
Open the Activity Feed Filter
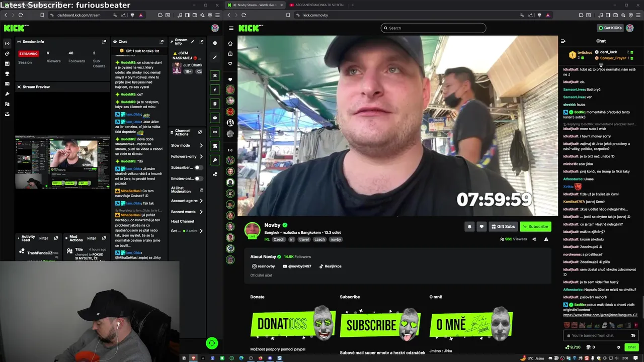point(44,238)
